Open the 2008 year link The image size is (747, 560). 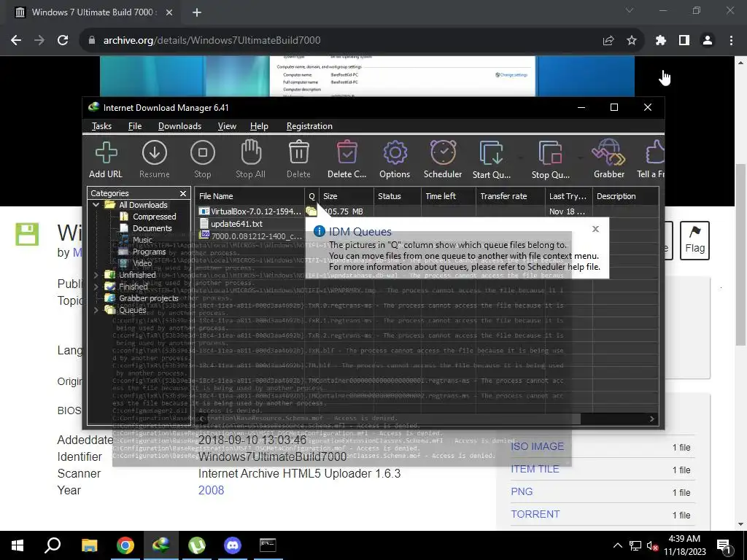pos(211,491)
